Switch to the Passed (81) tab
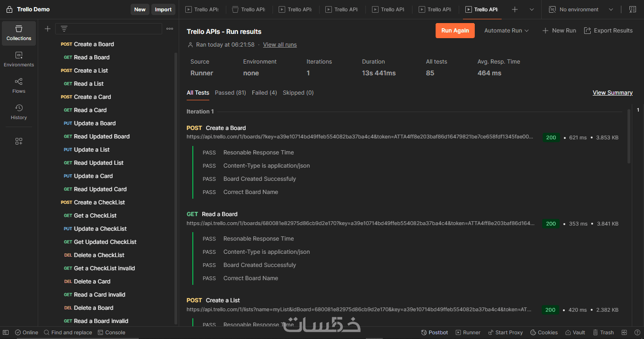This screenshot has height=339, width=644. (231, 93)
